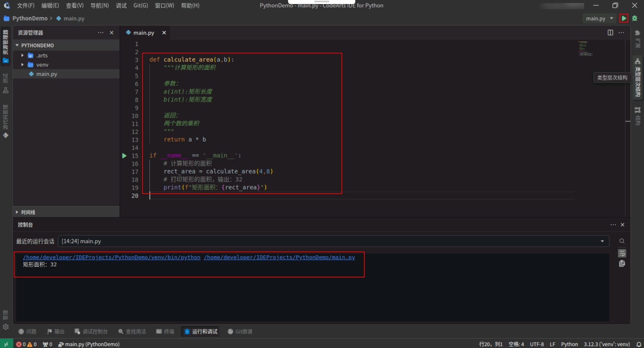Open notifications via the status bar bell
644x348 pixels.
pyautogui.click(x=639, y=344)
